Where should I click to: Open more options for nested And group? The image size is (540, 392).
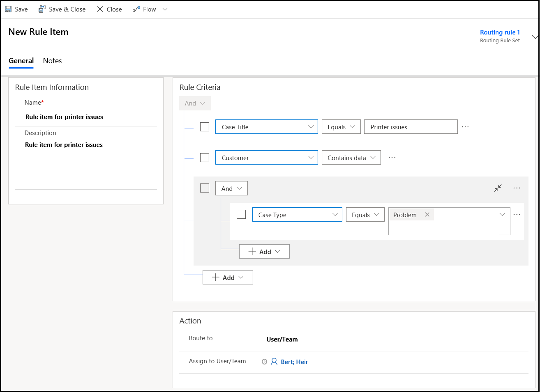tap(517, 188)
